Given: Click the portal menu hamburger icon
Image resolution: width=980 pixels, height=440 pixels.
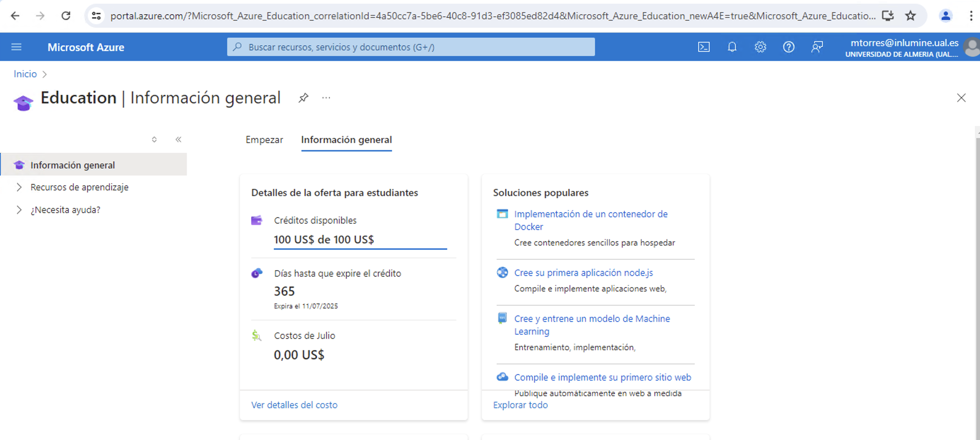Looking at the screenshot, I should point(17,47).
